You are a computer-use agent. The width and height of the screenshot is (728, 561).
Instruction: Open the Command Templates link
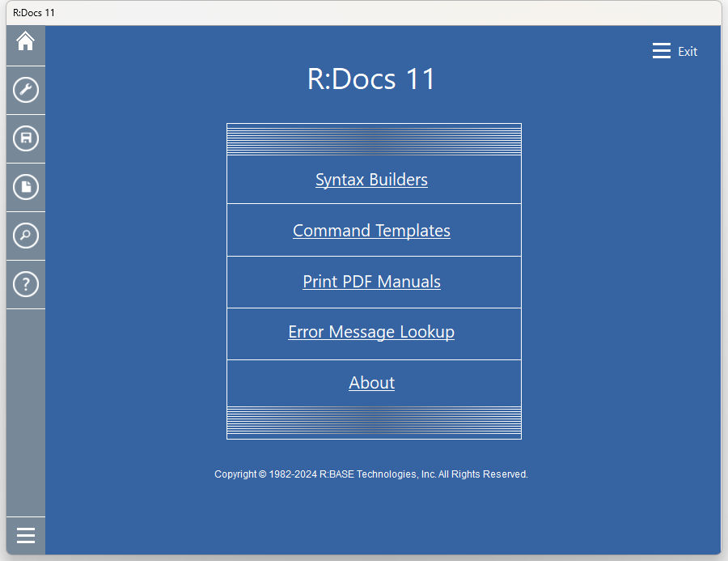coord(371,231)
